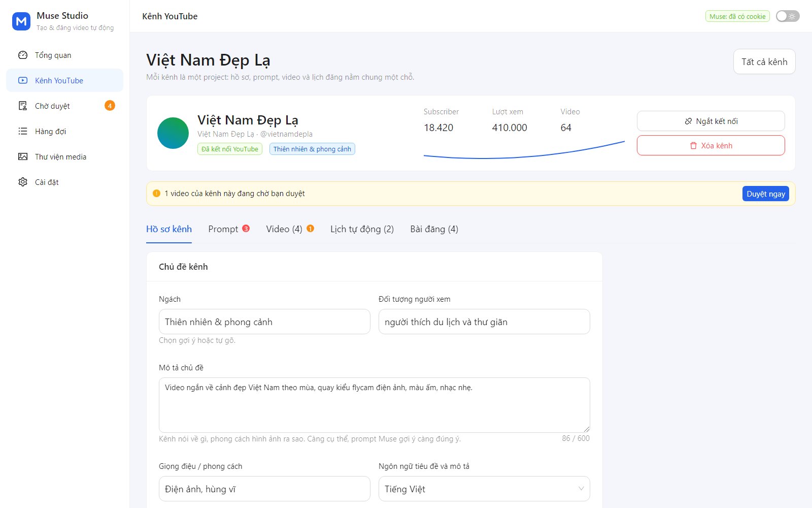Screen dimensions: 812x508
Task: Click the Muse Studio logo icon
Action: pyautogui.click(x=21, y=21)
